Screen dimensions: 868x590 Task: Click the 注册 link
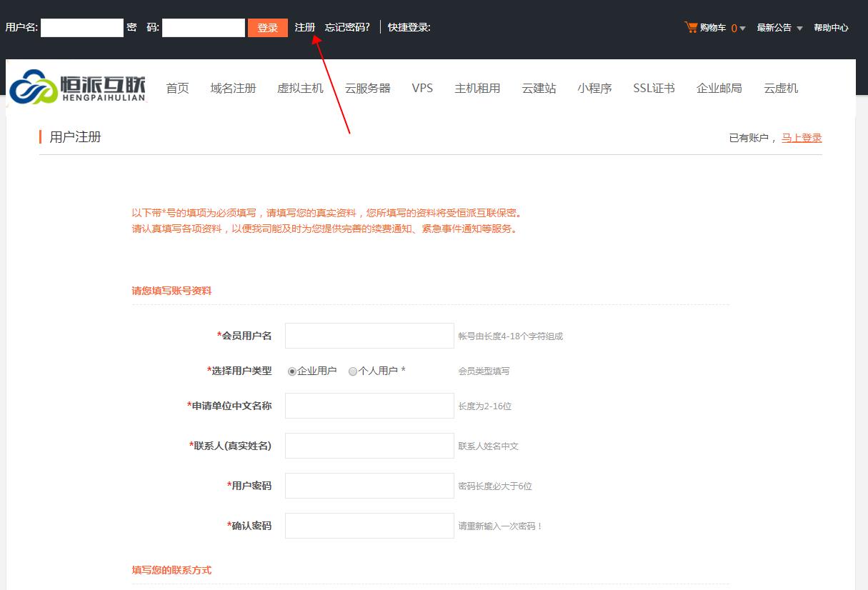305,27
